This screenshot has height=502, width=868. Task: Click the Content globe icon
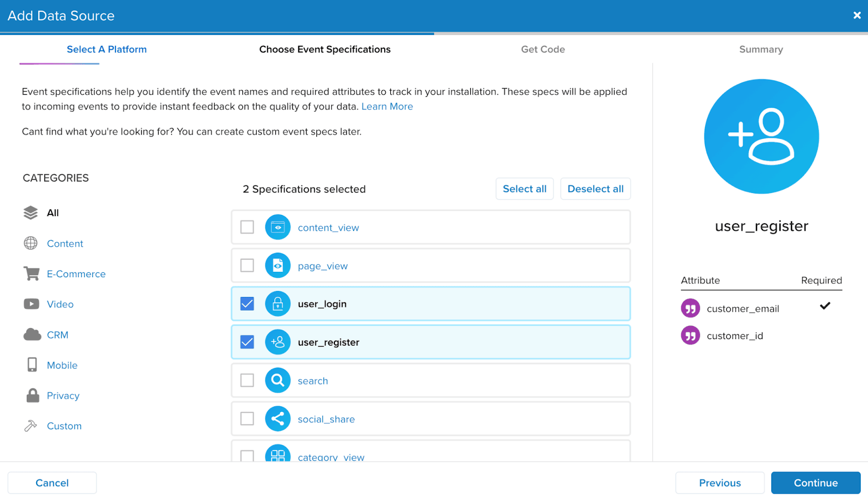coord(31,243)
